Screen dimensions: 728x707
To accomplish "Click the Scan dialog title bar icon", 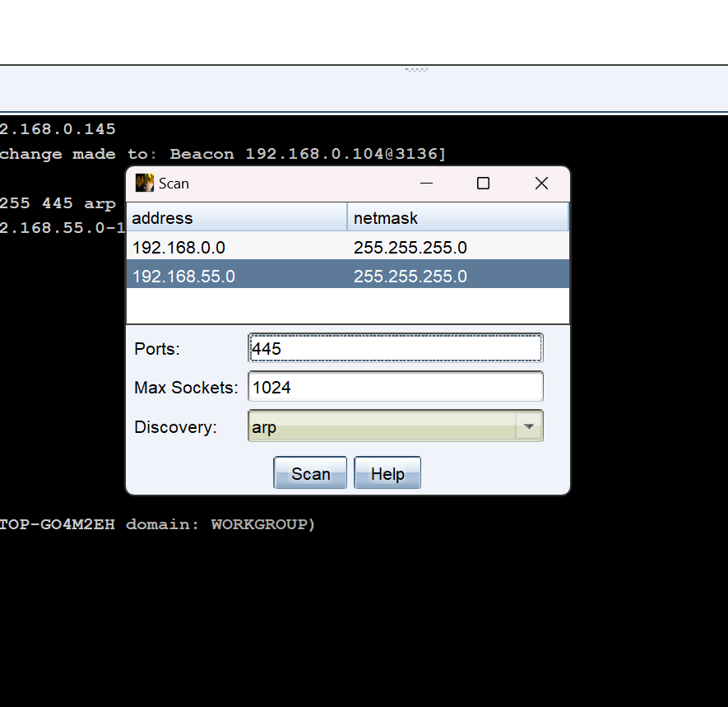I will [145, 183].
